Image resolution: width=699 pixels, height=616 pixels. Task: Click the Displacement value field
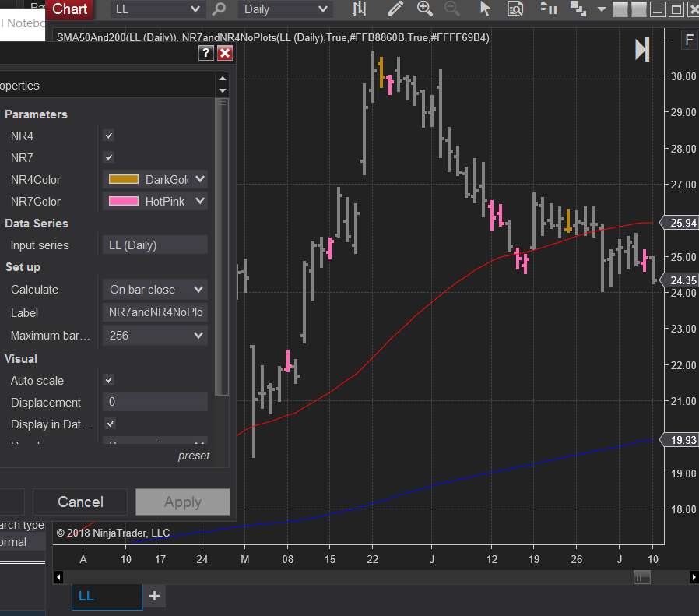point(155,402)
